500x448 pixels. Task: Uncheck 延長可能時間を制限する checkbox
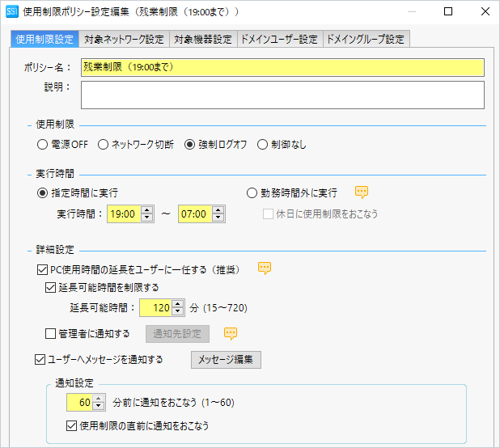[49, 287]
